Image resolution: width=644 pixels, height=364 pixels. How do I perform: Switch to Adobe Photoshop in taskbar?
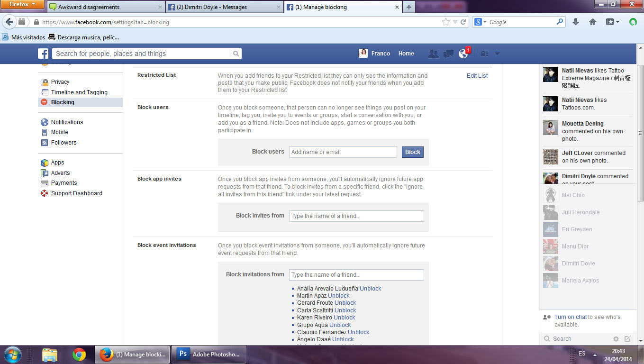pyautogui.click(x=209, y=355)
